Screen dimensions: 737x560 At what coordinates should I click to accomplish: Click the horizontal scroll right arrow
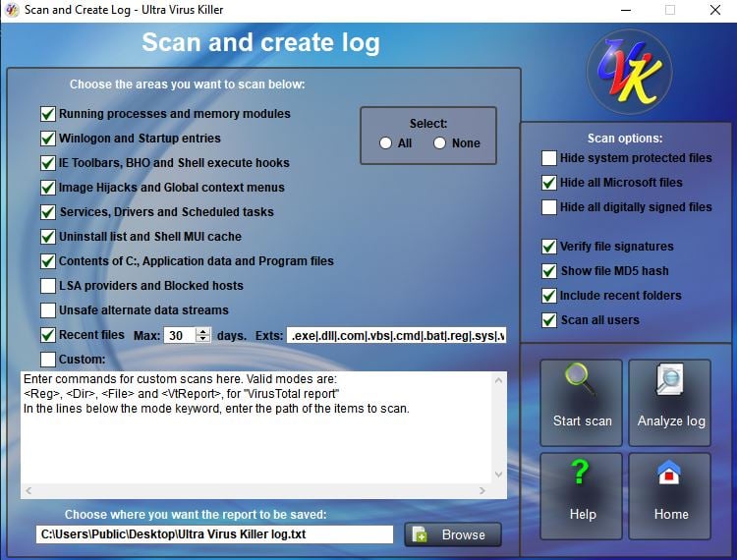(482, 491)
